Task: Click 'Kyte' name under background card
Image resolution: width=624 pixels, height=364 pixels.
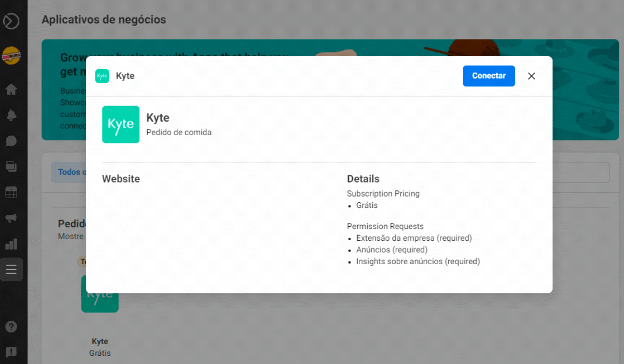Action: click(100, 342)
